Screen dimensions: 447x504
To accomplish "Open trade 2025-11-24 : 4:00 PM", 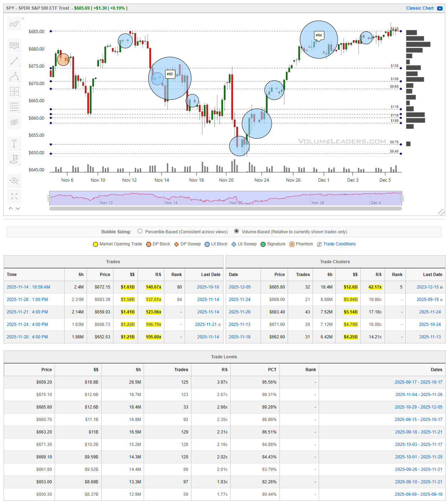I will [27, 324].
